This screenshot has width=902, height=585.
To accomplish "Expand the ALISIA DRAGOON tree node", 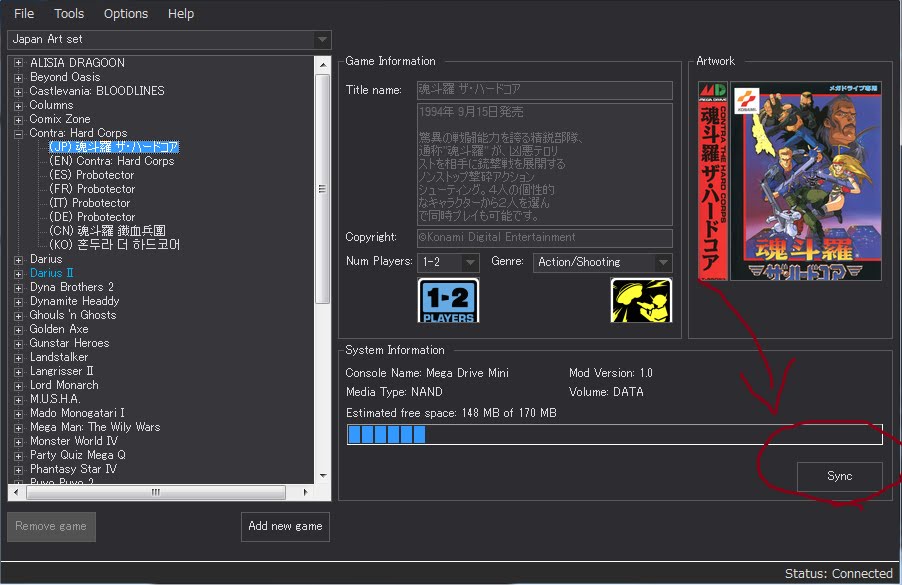I will (18, 63).
